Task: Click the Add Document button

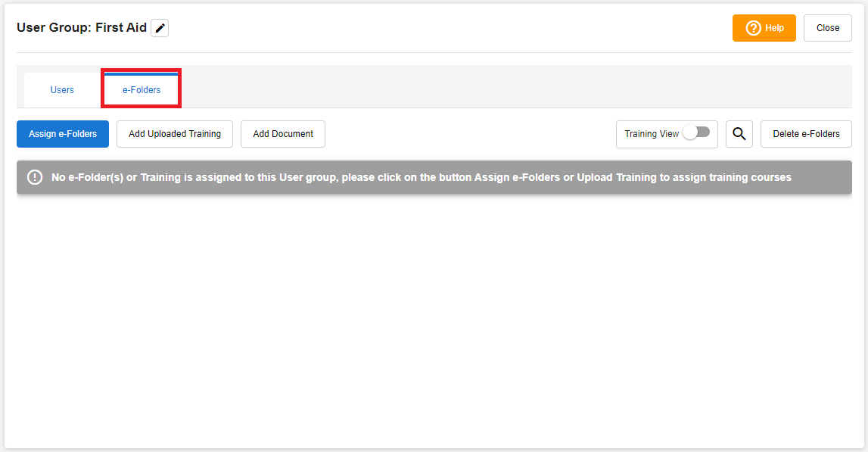Action: tap(283, 134)
